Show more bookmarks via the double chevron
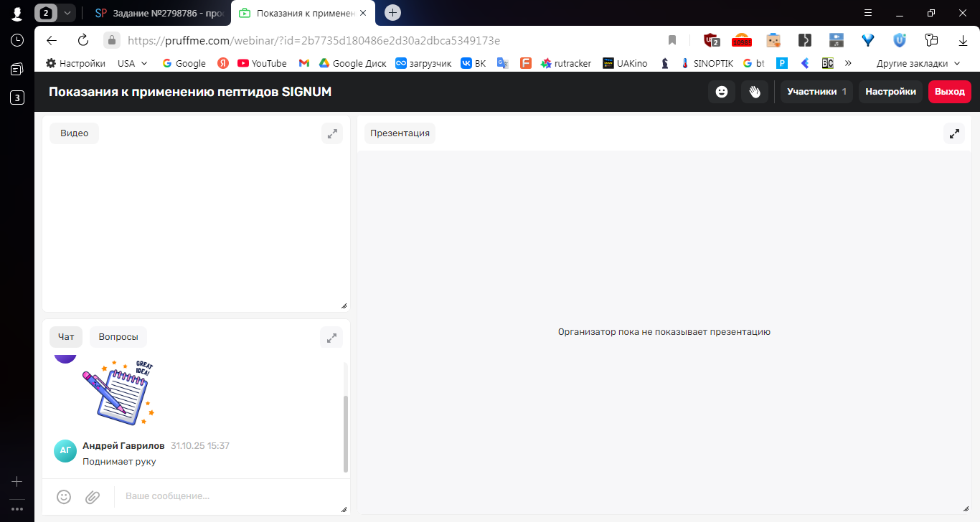The height and width of the screenshot is (522, 980). tap(848, 63)
